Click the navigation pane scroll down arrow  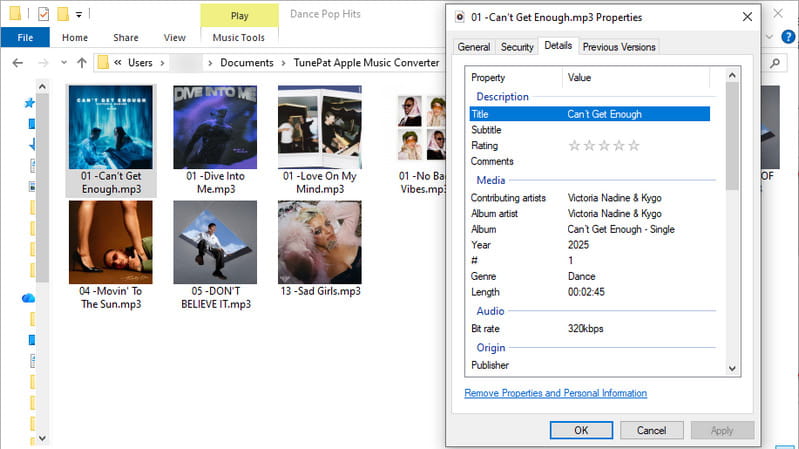[x=42, y=438]
